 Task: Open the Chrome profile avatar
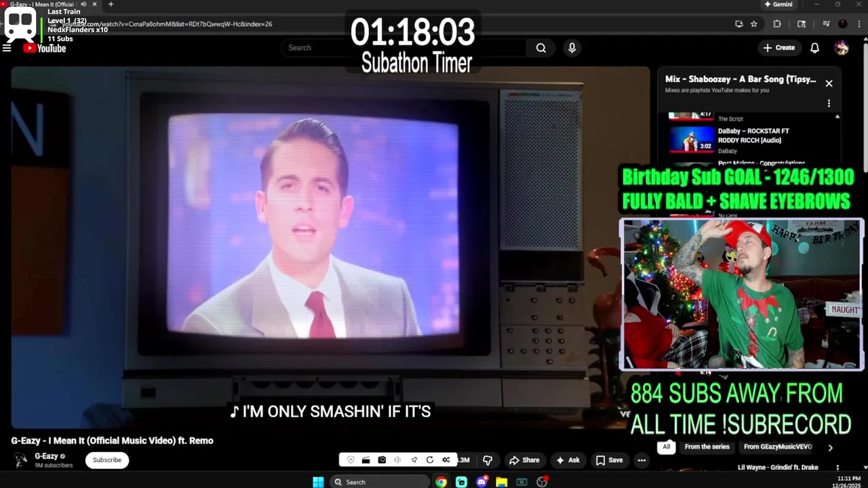(x=843, y=24)
